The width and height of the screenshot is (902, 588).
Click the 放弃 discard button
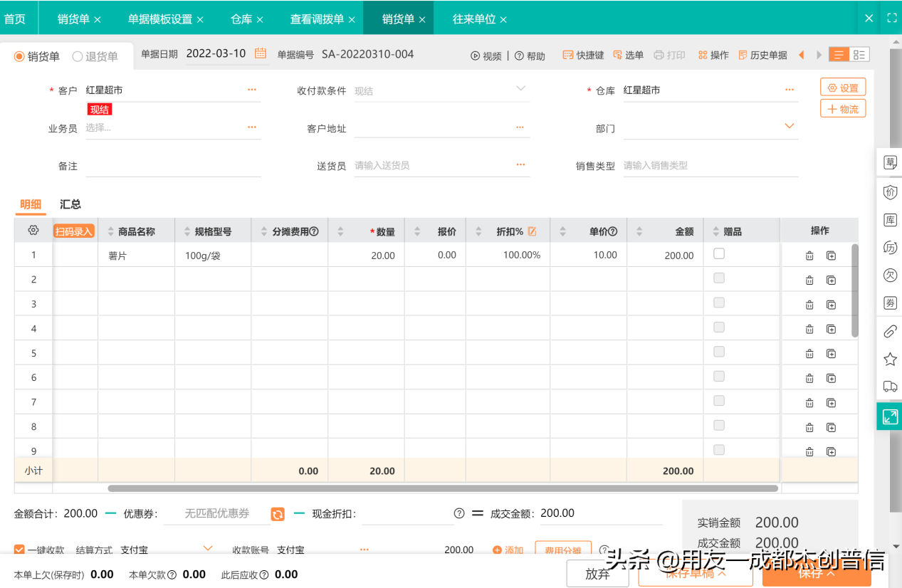pos(596,573)
